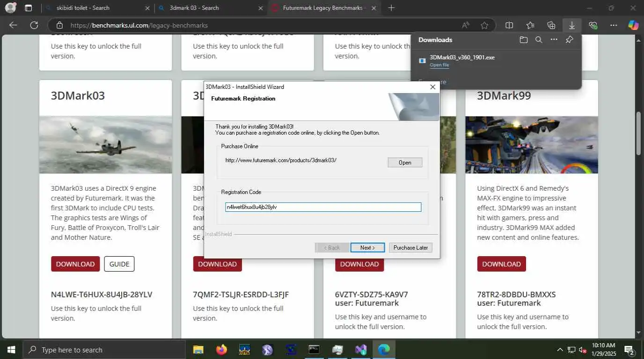Toggle the Downloads toolbar icon
Screen dimensions: 644x359
click(572, 25)
